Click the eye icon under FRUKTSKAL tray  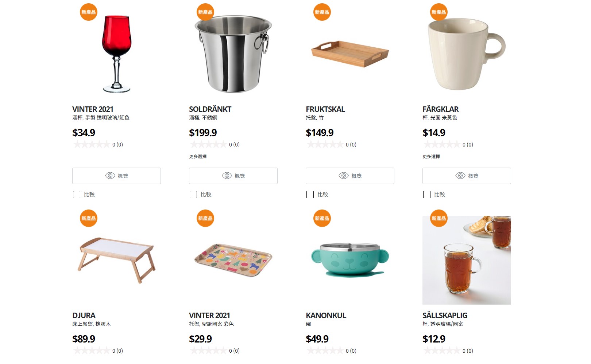click(x=344, y=176)
